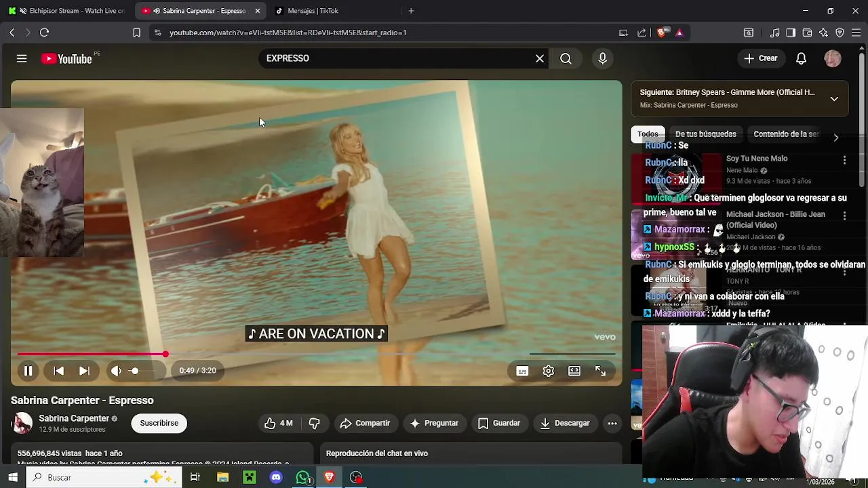The height and width of the screenshot is (488, 868).
Task: Open the browser main menu
Action: tap(856, 33)
